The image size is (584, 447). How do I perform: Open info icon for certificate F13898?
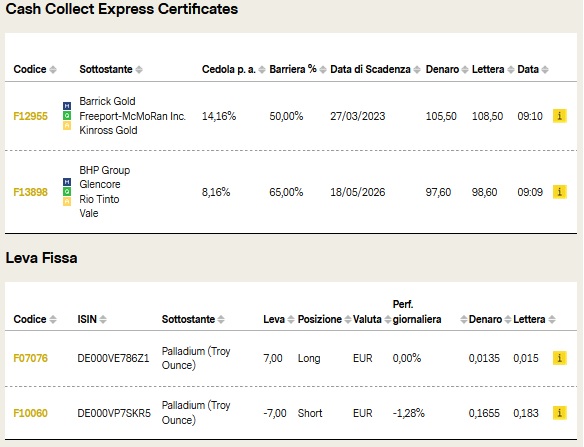(x=559, y=192)
